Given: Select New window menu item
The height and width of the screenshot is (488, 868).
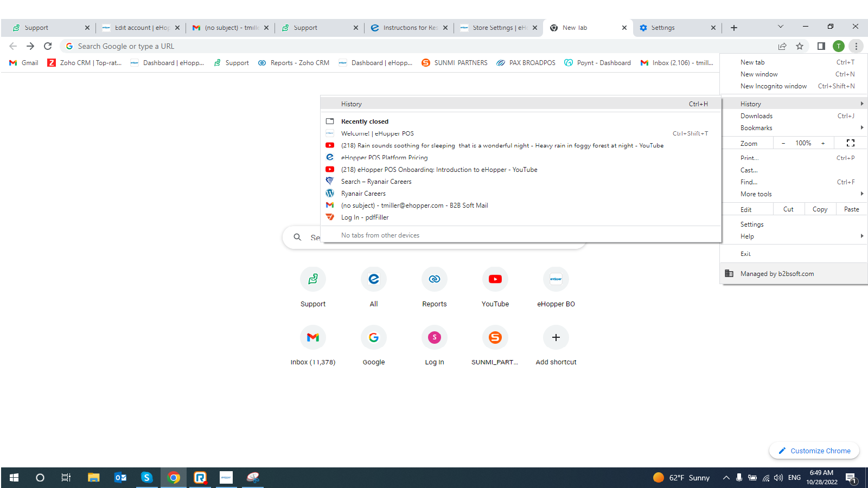Looking at the screenshot, I should click(x=795, y=74).
